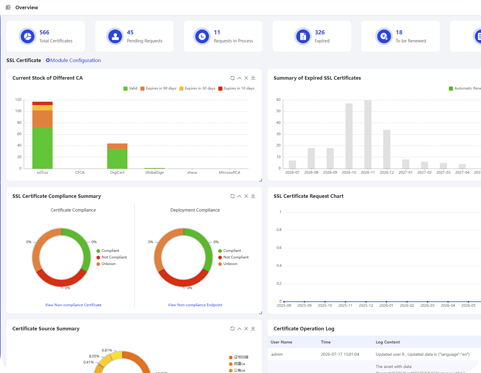Viewport: 481px width, 373px height.
Task: Collapse the Certificate Source Summary panel
Action: tap(239, 329)
